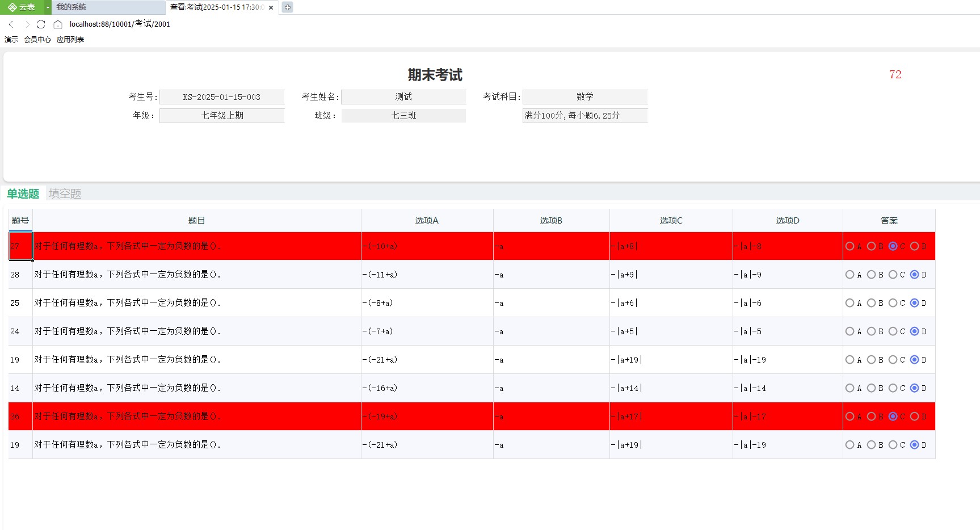The width and height of the screenshot is (980, 530).
Task: Open the 云表 logo dropdown arrow
Action: point(48,7)
